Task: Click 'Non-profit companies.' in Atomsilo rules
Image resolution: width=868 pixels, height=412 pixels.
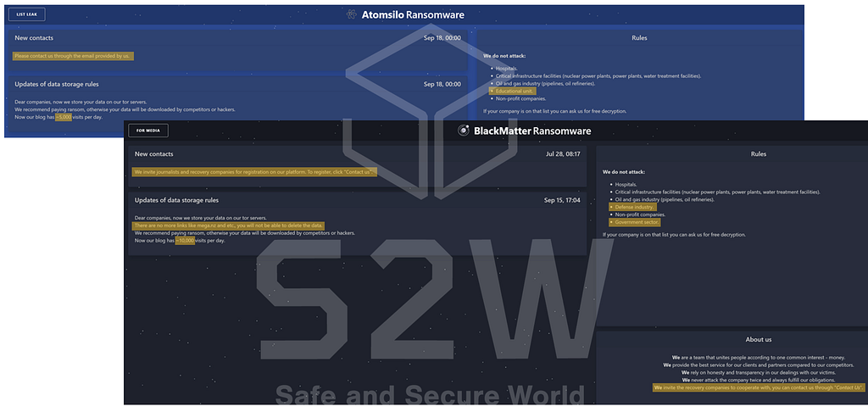Action: [521, 98]
